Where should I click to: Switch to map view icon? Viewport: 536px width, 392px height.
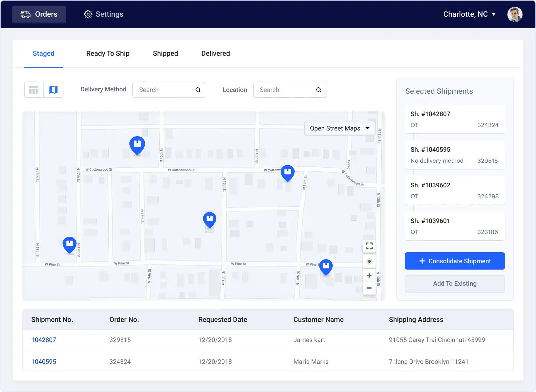click(x=53, y=90)
